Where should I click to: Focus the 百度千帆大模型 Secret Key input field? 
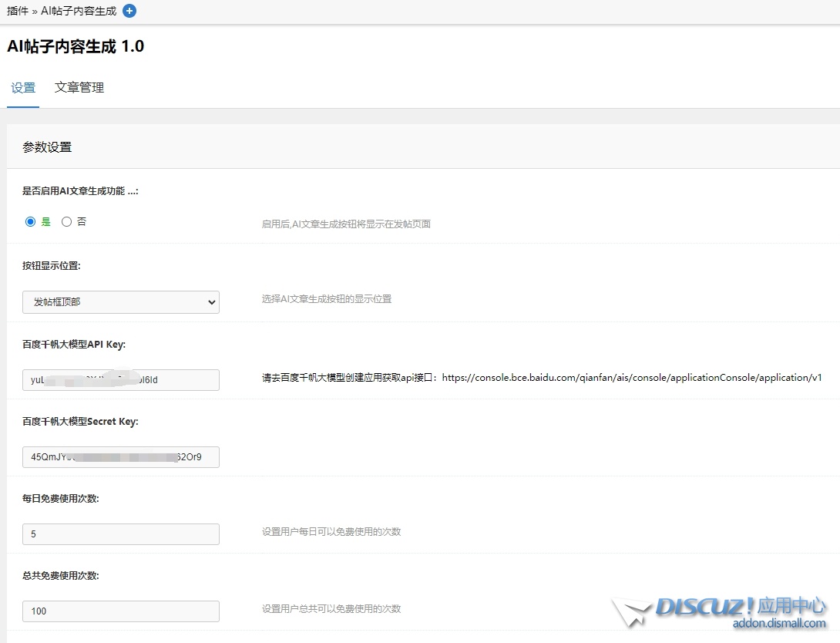(121, 457)
